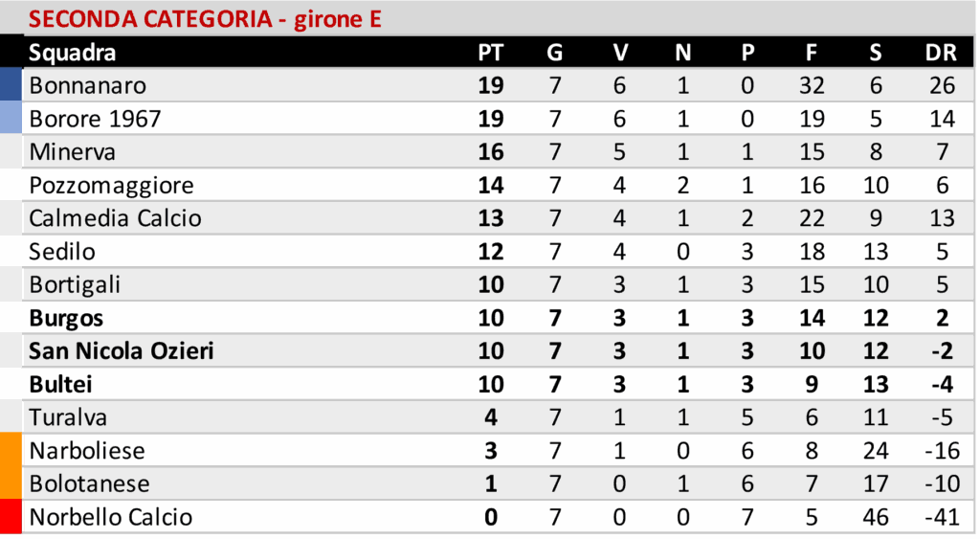This screenshot has width=980, height=539.
Task: Select the Calmedia Calcio team name
Action: coord(116,218)
